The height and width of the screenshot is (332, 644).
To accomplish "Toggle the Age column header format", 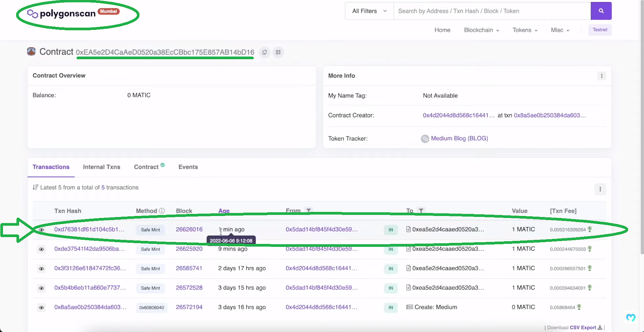I will pos(224,211).
